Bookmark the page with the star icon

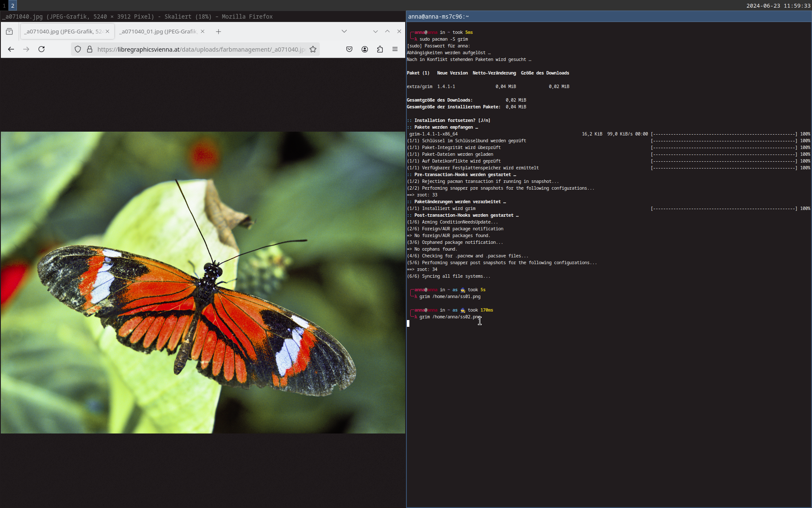click(x=313, y=49)
